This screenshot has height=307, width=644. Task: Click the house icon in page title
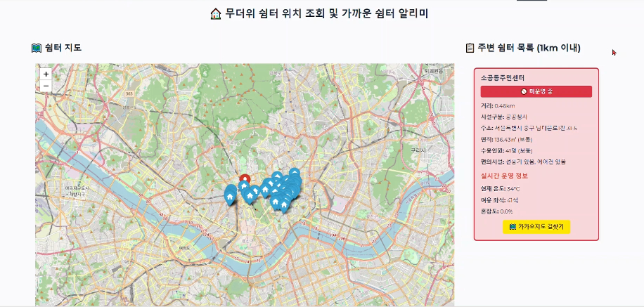point(216,14)
